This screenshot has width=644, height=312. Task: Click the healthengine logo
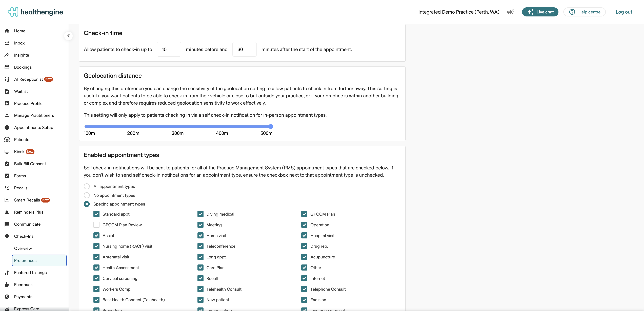pos(35,12)
